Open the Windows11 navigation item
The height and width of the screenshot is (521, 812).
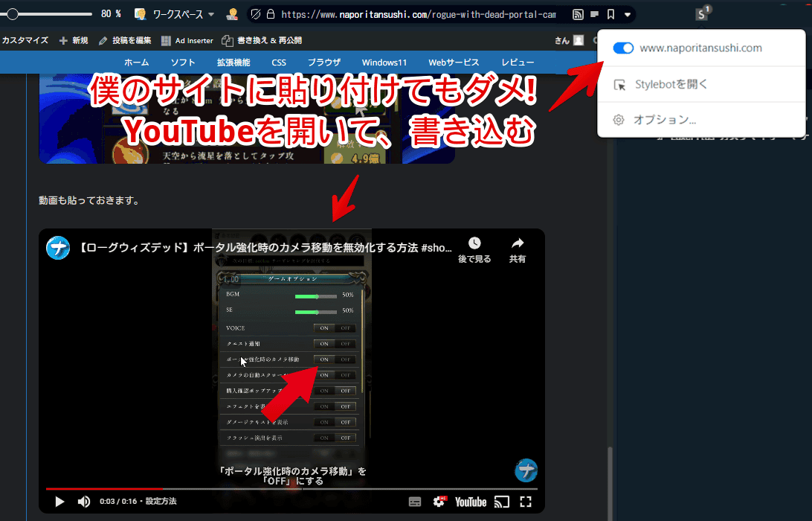[x=384, y=63]
